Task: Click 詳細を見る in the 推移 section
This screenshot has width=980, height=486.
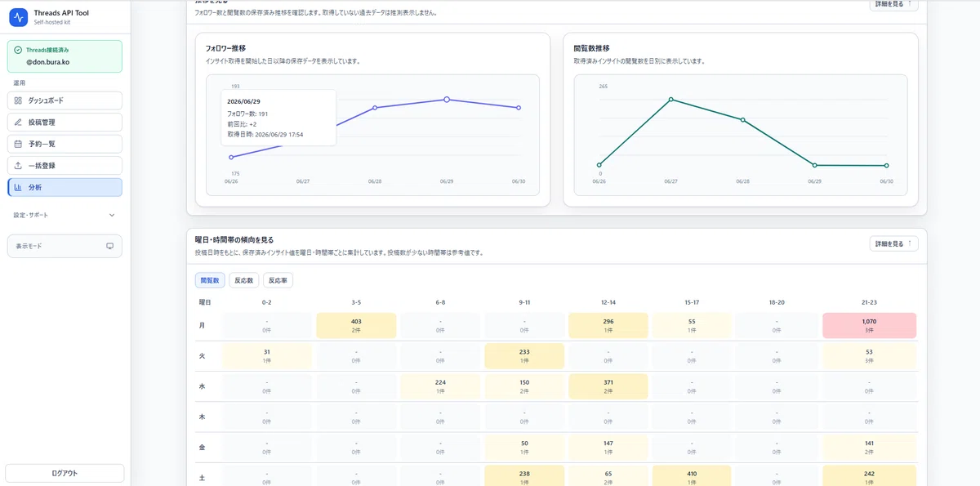Action: point(893,4)
